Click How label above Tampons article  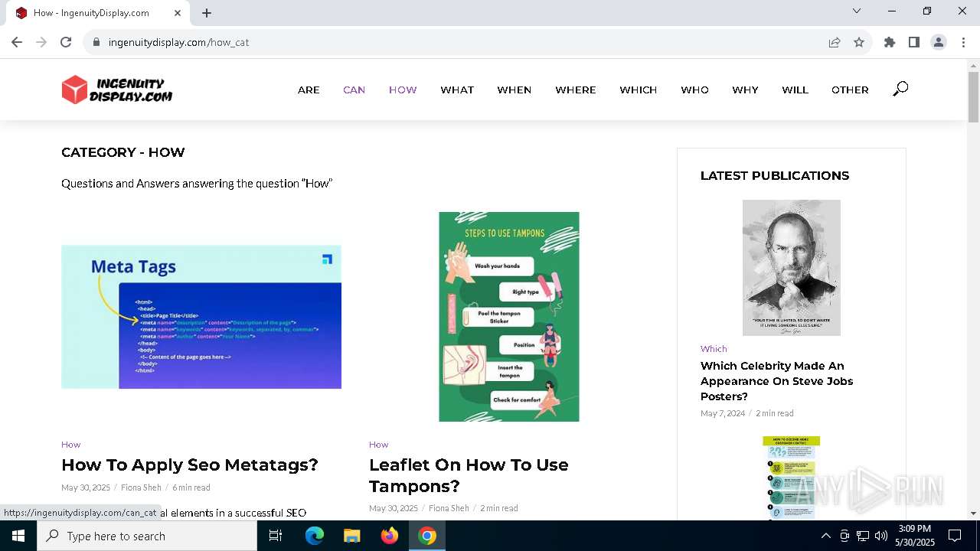pyautogui.click(x=378, y=444)
